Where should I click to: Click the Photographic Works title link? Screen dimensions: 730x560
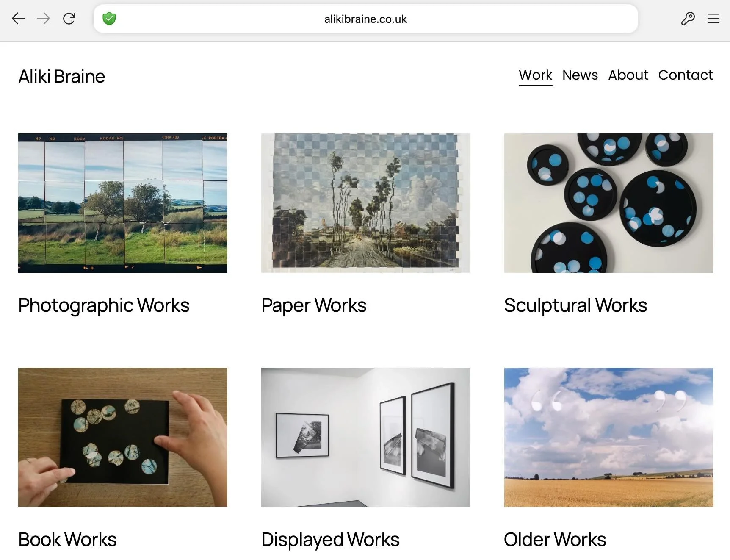pyautogui.click(x=104, y=305)
